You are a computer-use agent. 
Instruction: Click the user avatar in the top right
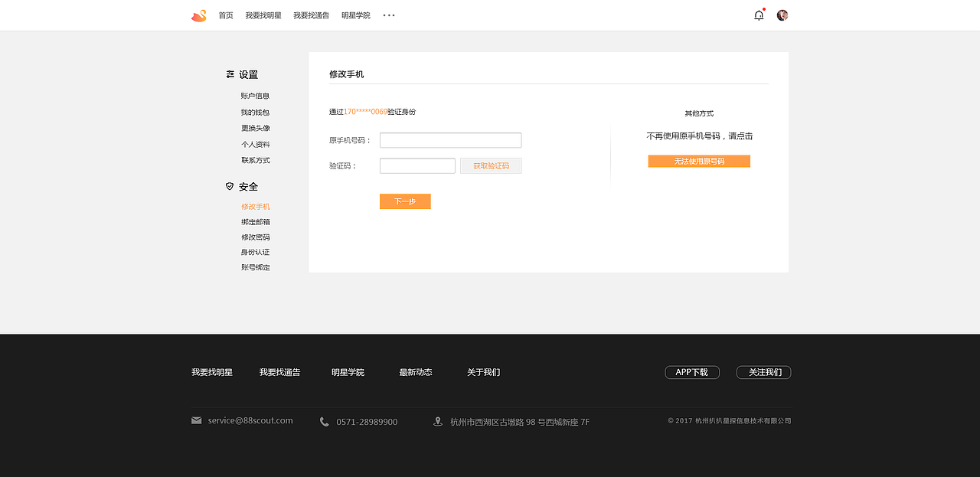coord(782,14)
